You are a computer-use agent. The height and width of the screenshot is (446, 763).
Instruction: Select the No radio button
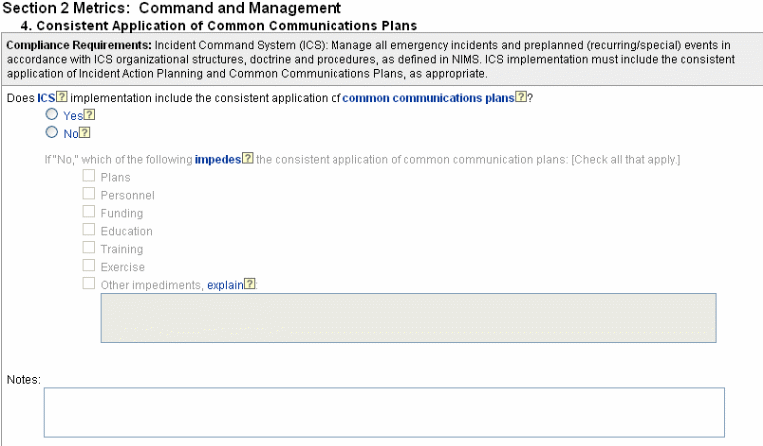click(x=52, y=132)
